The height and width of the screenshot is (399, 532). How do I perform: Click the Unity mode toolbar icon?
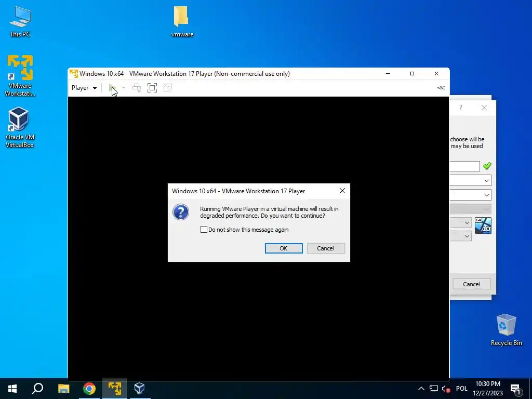click(168, 88)
